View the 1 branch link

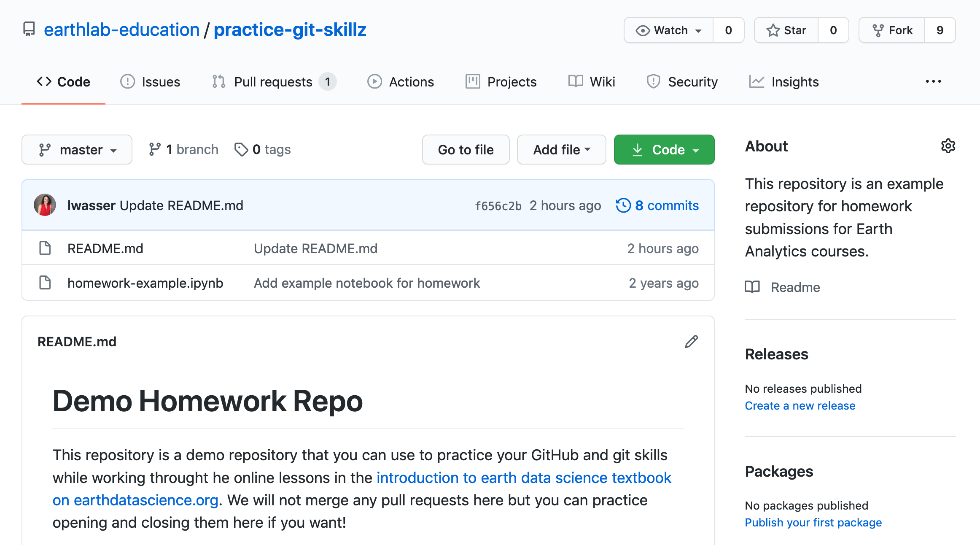tap(183, 149)
